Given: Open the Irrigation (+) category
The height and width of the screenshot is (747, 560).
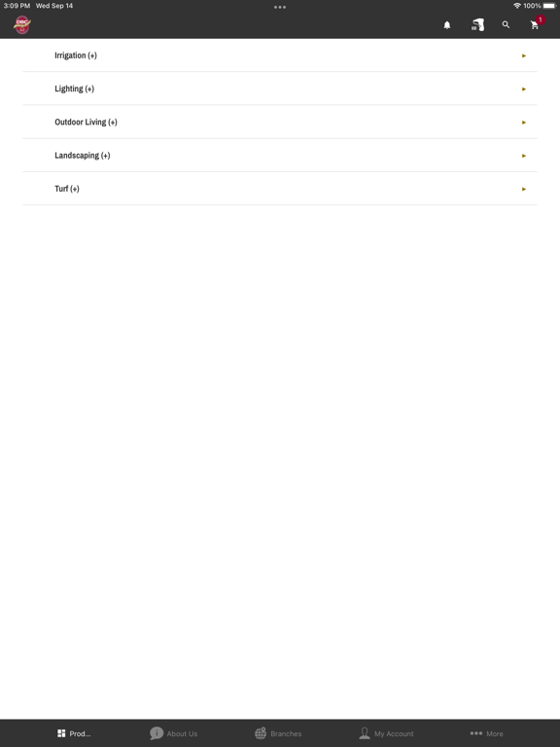Looking at the screenshot, I should pos(280,55).
